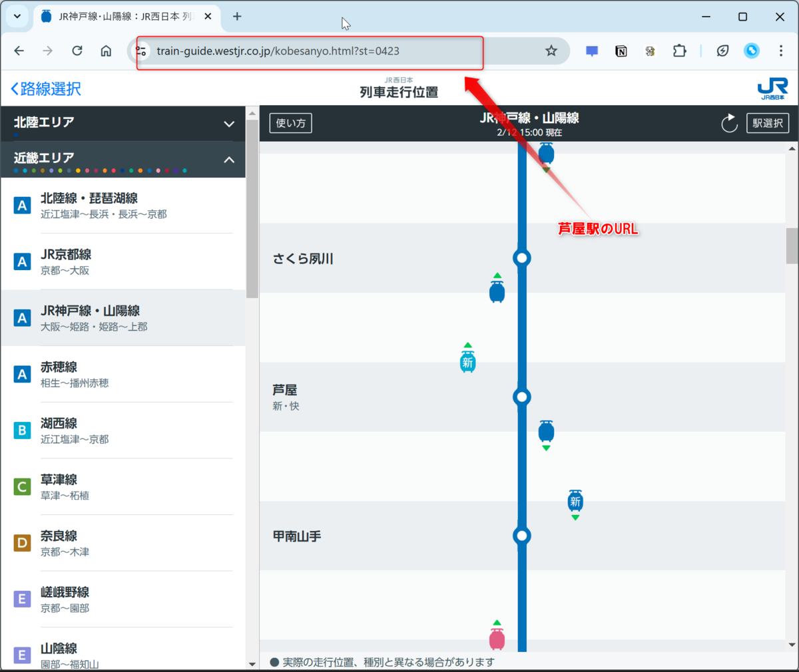Go back via 路線選択 link
The height and width of the screenshot is (672, 799).
(46, 88)
